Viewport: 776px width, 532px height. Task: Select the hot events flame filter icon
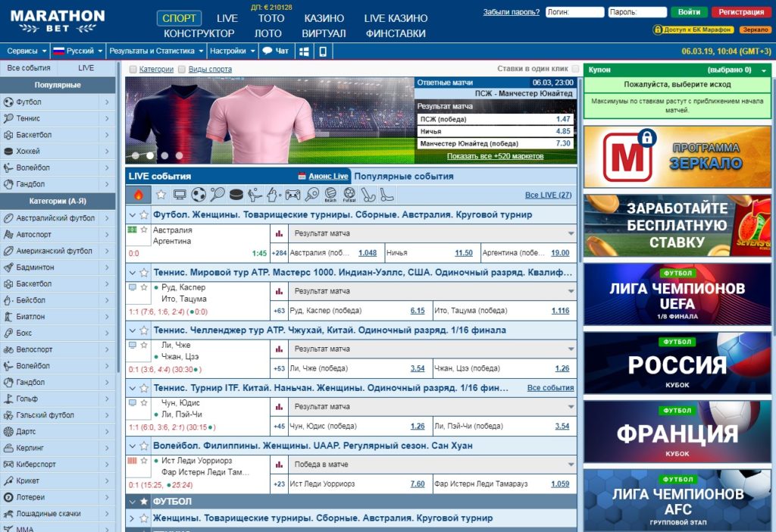pyautogui.click(x=139, y=195)
